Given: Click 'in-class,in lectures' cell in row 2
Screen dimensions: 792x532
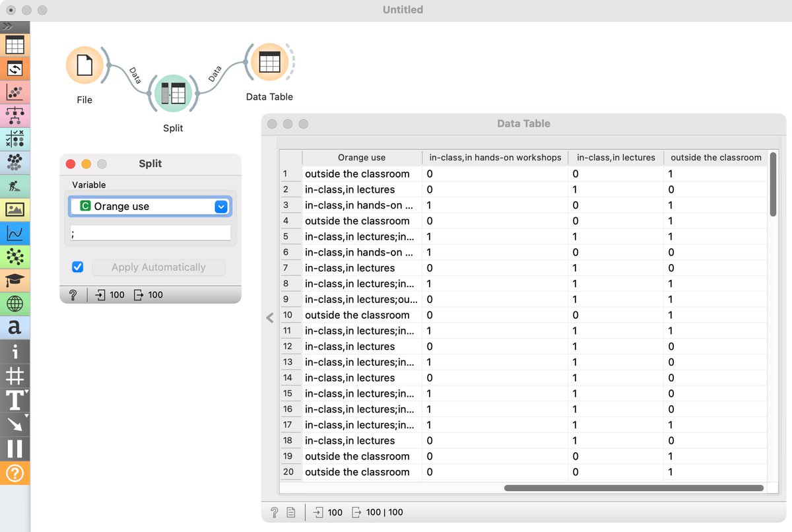Looking at the screenshot, I should click(362, 189).
